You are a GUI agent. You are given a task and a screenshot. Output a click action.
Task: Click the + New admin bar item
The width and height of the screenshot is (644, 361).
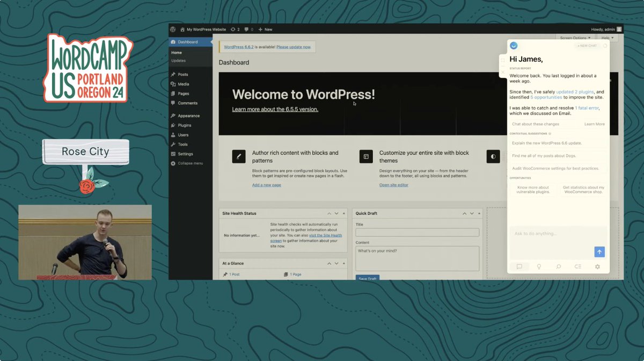(265, 30)
